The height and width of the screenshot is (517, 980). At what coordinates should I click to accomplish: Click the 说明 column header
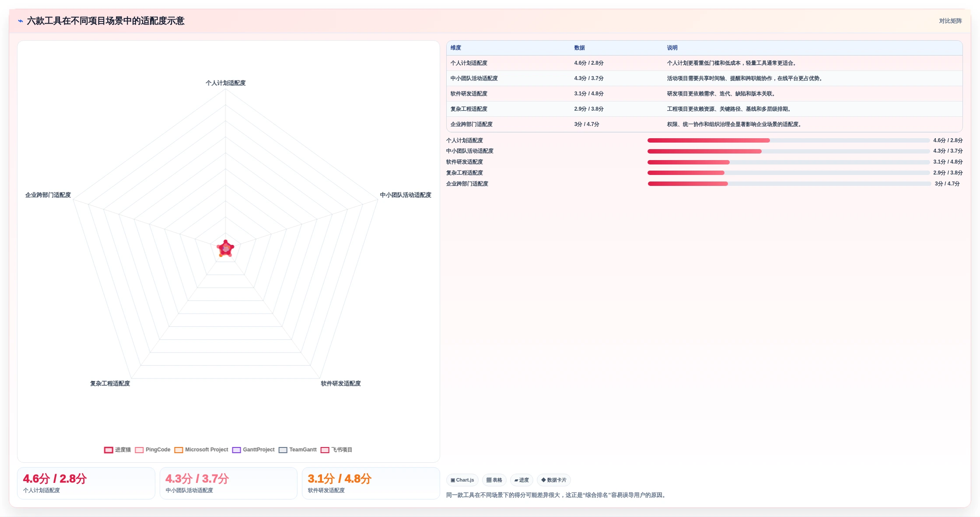672,48
